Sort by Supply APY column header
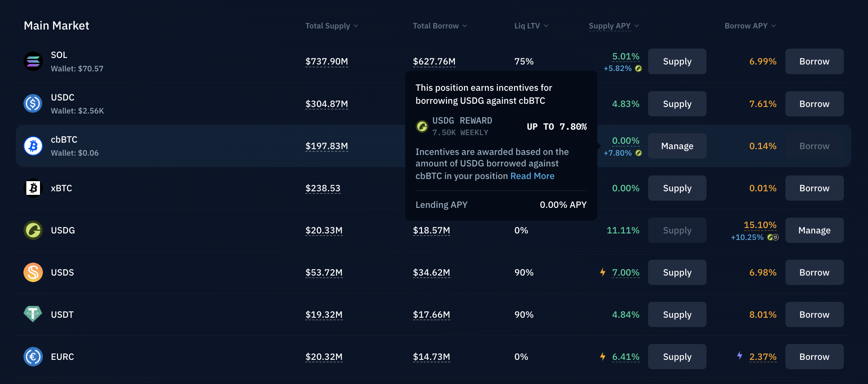The image size is (868, 384). pyautogui.click(x=613, y=26)
